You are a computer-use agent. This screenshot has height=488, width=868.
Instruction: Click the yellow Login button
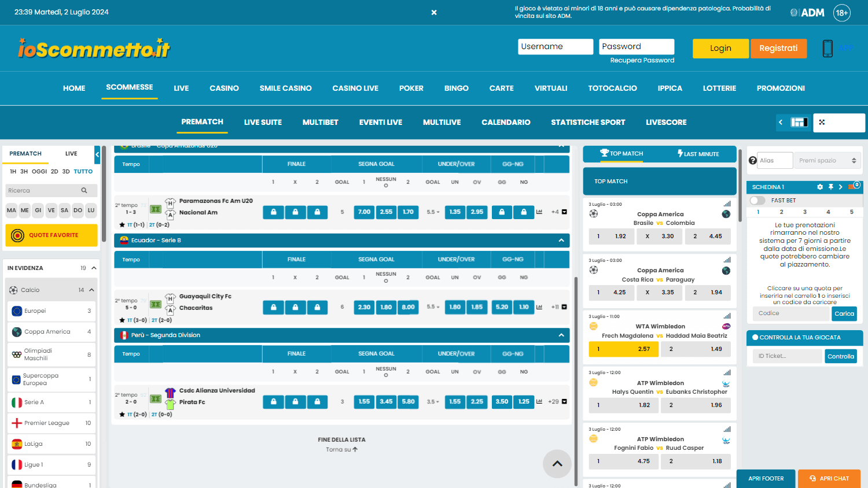[x=720, y=49]
